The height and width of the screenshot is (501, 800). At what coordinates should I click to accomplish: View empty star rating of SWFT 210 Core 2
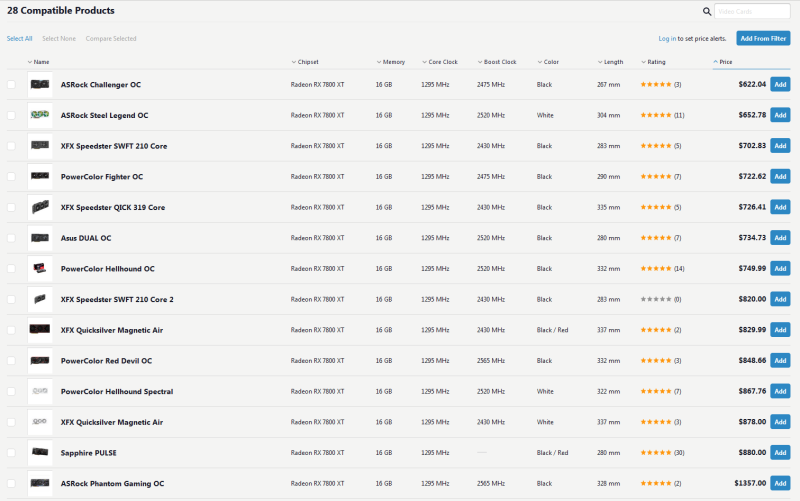pos(656,299)
